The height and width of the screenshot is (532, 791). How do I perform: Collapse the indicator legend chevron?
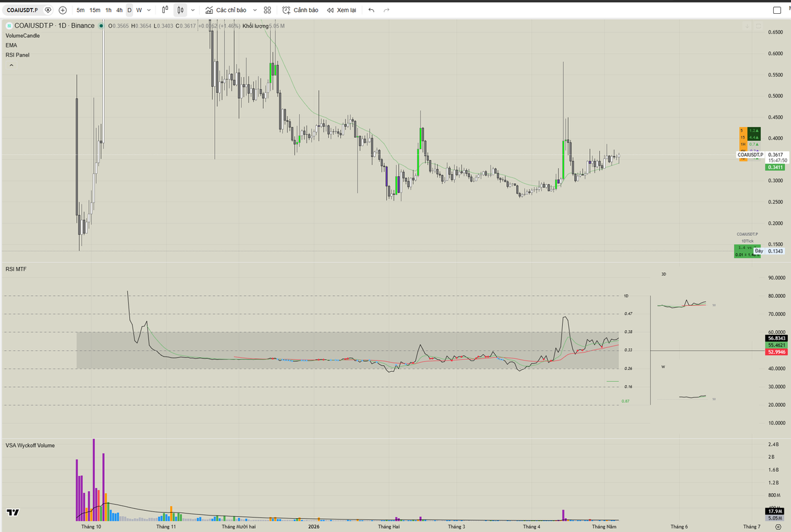pos(11,65)
